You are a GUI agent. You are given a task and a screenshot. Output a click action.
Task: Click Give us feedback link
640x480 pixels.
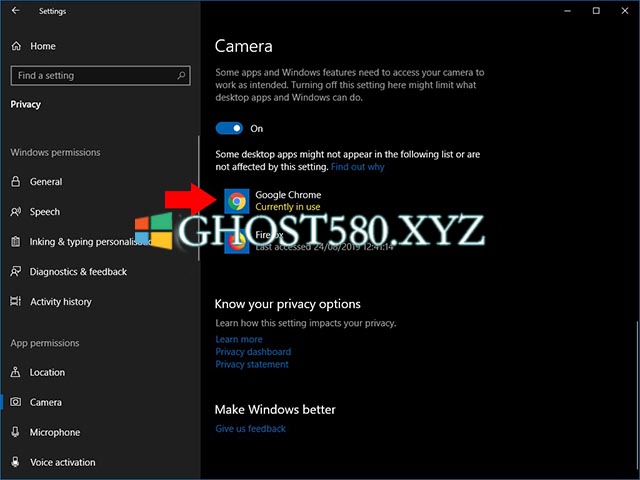(x=251, y=429)
